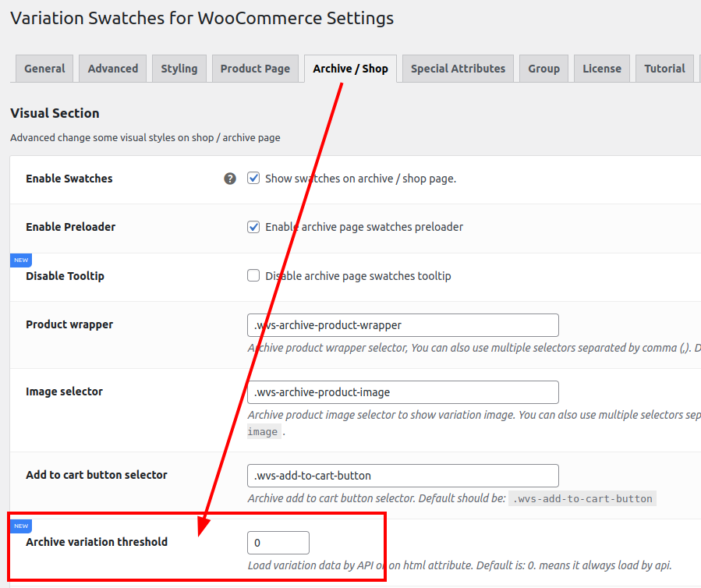Select the 'Disable Tooltip' label

tap(65, 276)
